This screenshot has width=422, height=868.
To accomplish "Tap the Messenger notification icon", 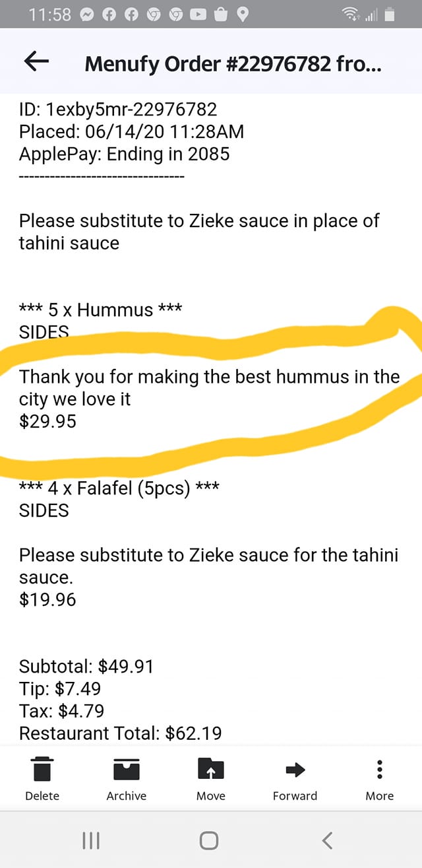I will click(x=88, y=14).
